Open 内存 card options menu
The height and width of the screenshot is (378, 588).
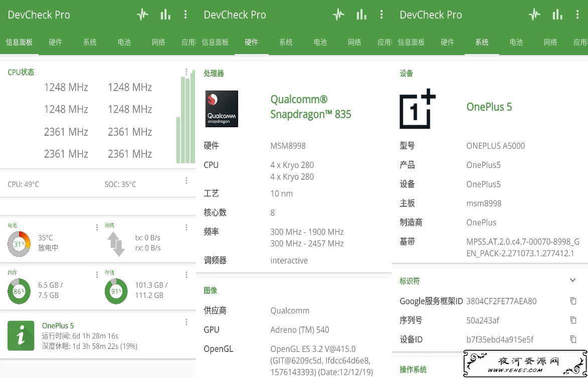click(97, 274)
